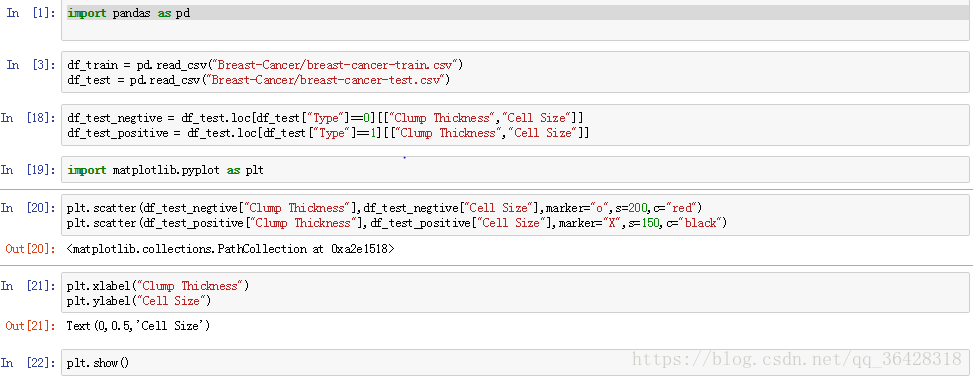
Task: Select the plt.xlabel and ylabel cell
Action: pos(515,293)
